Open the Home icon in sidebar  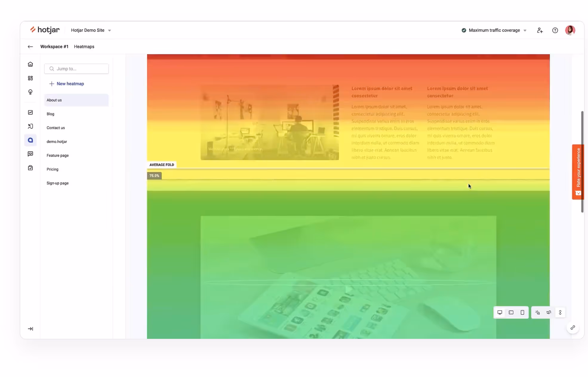coord(30,64)
